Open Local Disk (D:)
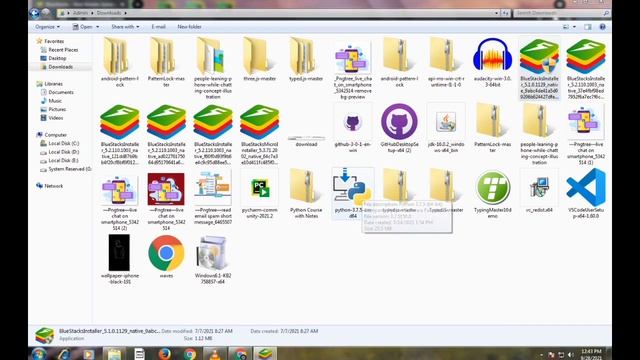This screenshot has width=640, height=360. pos(64,152)
